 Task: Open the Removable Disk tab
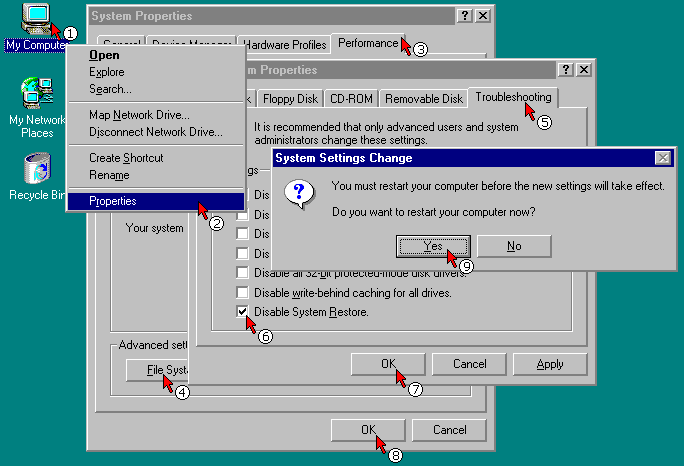pos(424,99)
